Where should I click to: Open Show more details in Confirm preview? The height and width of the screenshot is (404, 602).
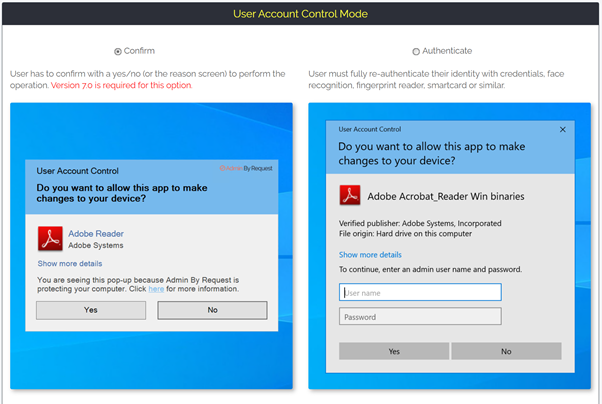point(70,263)
